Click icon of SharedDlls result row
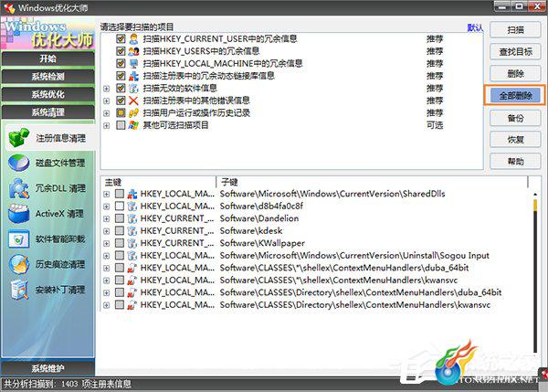 coord(132,194)
